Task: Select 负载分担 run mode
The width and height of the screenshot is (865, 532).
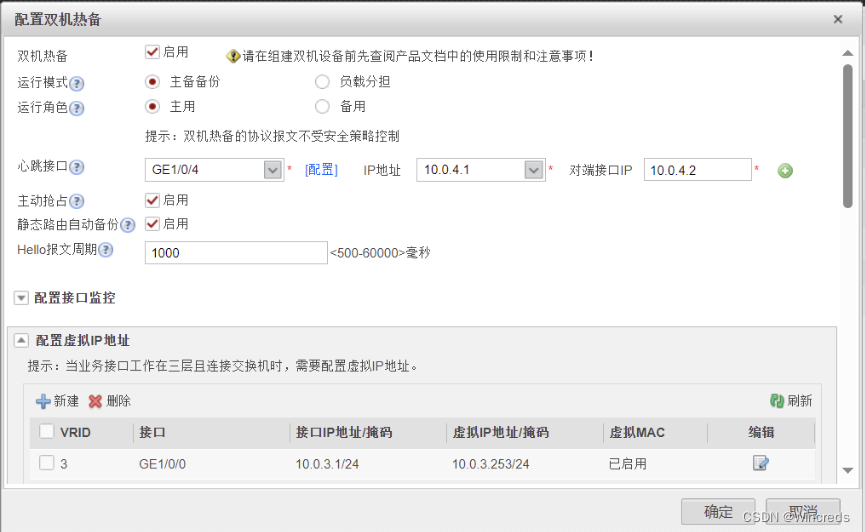Action: coord(322,82)
